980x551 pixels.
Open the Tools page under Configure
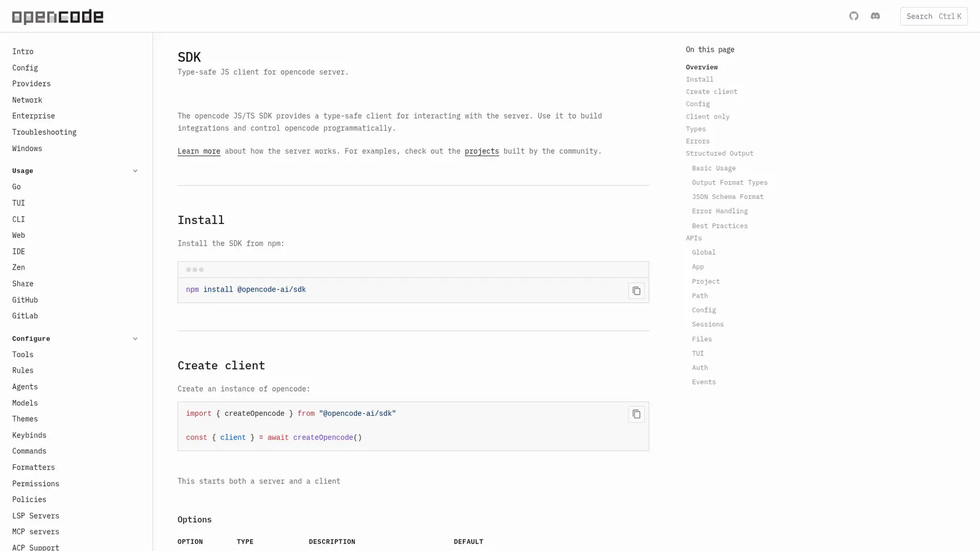click(x=23, y=355)
